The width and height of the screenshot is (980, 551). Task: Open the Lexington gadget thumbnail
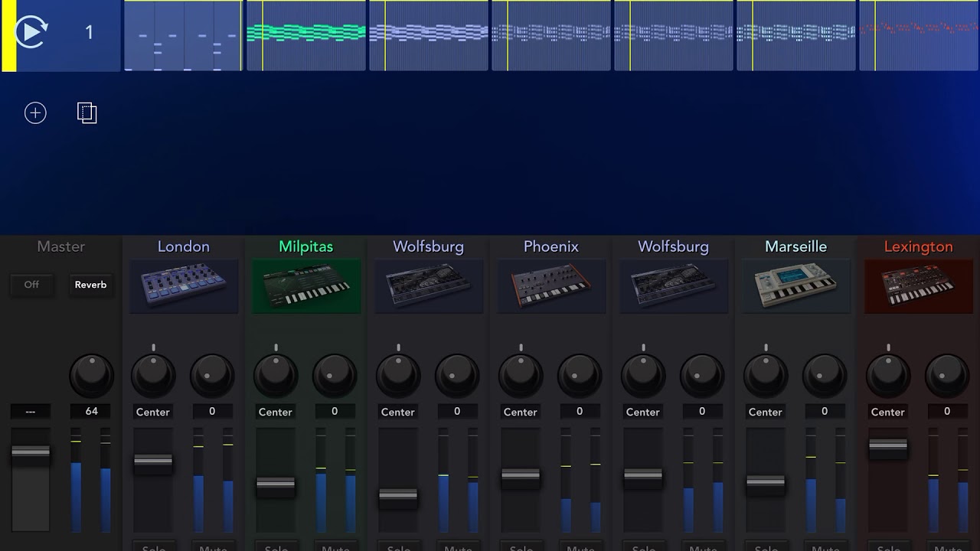919,286
